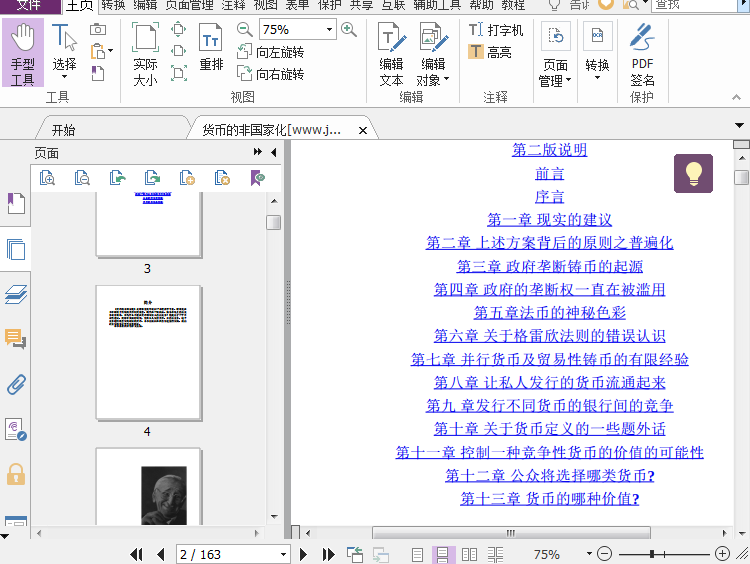Open link 第五章法币的神秘色彩

coord(549,312)
